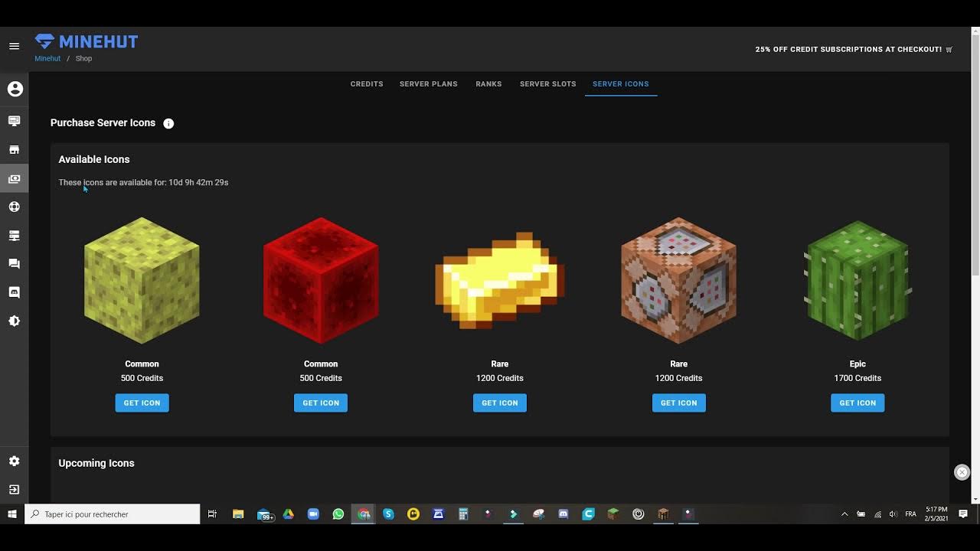Open the Calculator from the taskbar

[463, 514]
